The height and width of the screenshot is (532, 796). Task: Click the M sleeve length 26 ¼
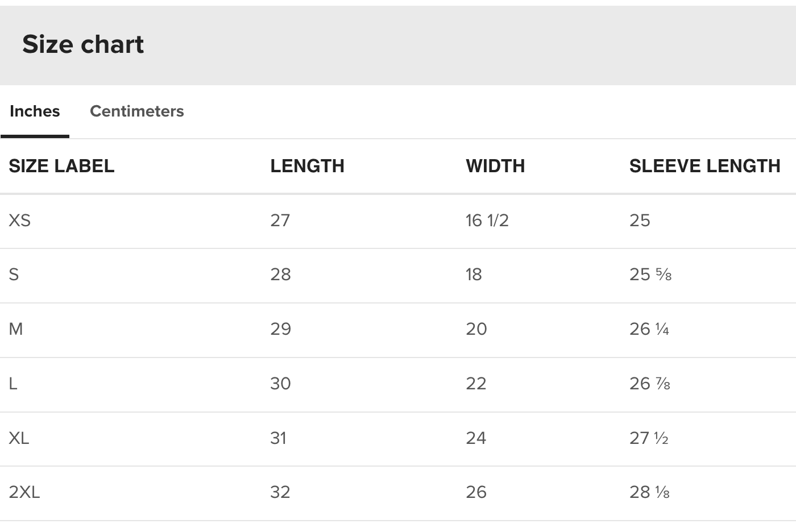pyautogui.click(x=649, y=329)
